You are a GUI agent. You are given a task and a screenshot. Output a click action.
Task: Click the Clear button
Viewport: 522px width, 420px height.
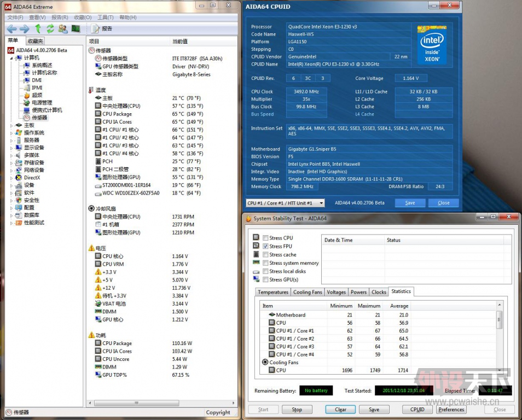[340, 410]
